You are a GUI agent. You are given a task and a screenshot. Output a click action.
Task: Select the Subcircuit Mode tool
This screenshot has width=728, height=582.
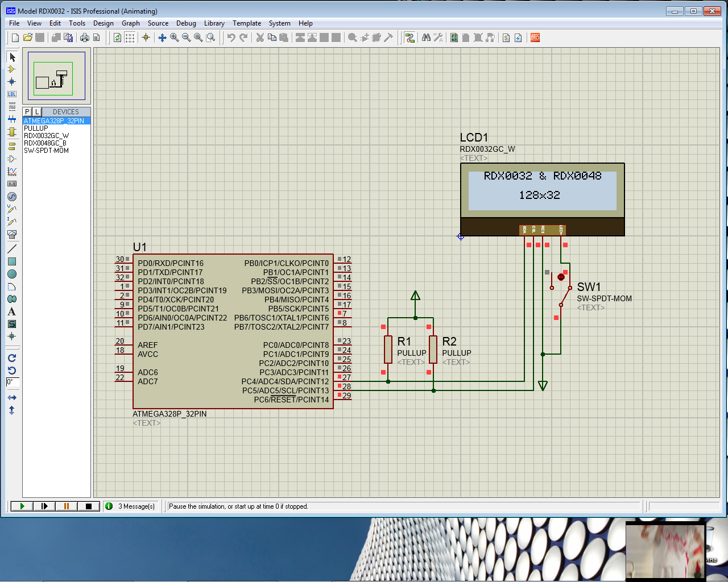12,132
